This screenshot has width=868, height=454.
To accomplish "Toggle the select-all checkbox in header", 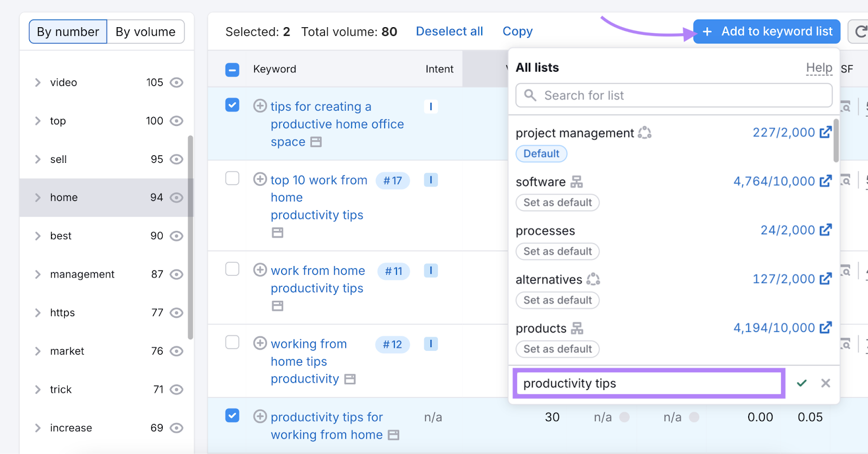I will click(x=232, y=70).
